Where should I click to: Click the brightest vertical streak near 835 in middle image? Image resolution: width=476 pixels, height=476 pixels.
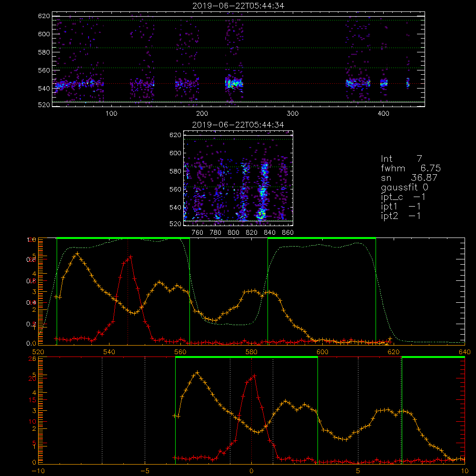pyautogui.click(x=263, y=191)
